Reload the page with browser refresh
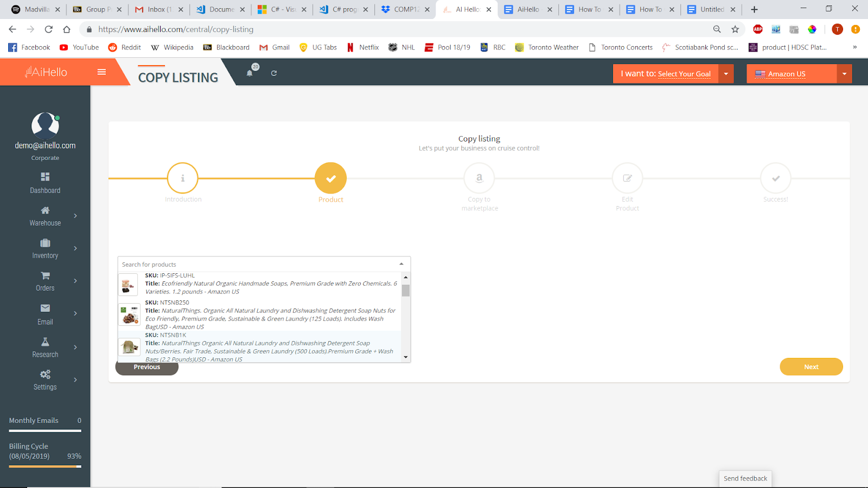868x488 pixels. (48, 29)
